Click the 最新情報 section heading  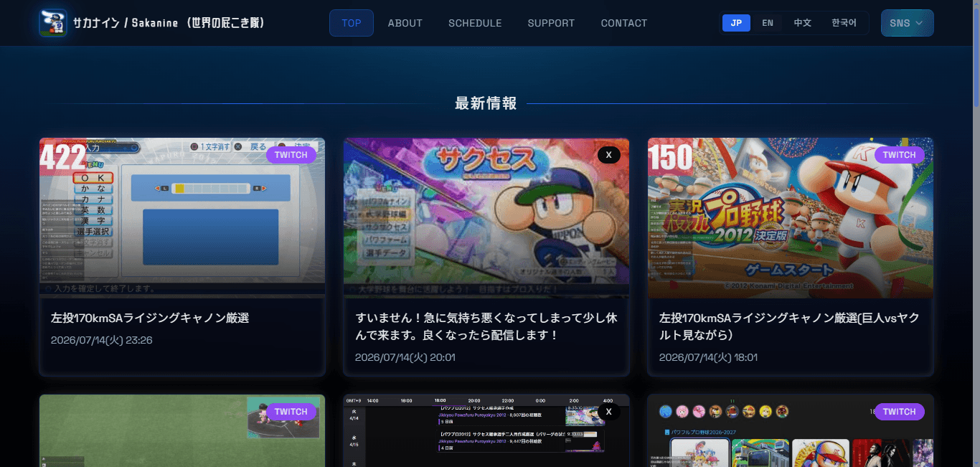click(486, 103)
